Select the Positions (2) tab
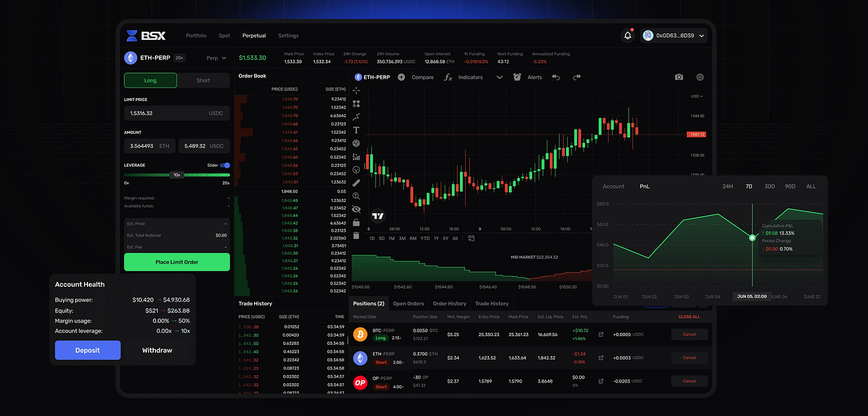The width and height of the screenshot is (868, 416). 369,304
